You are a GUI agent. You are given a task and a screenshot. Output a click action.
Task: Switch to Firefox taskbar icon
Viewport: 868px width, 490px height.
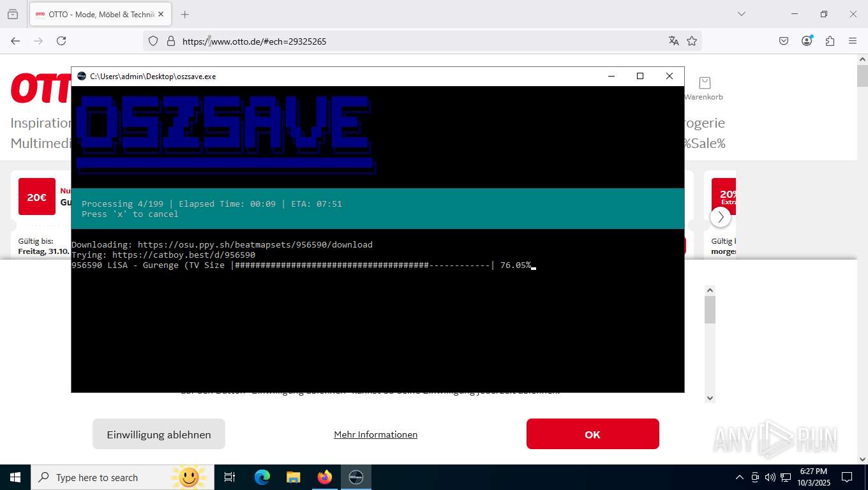click(324, 477)
